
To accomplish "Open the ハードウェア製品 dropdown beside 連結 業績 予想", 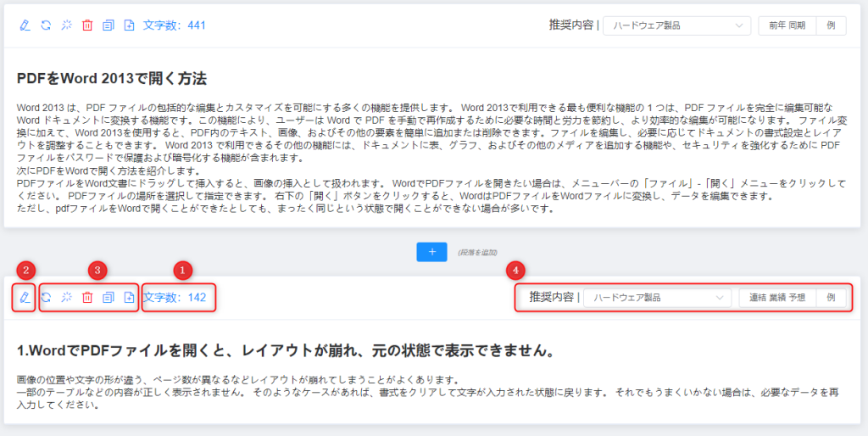I will [658, 298].
